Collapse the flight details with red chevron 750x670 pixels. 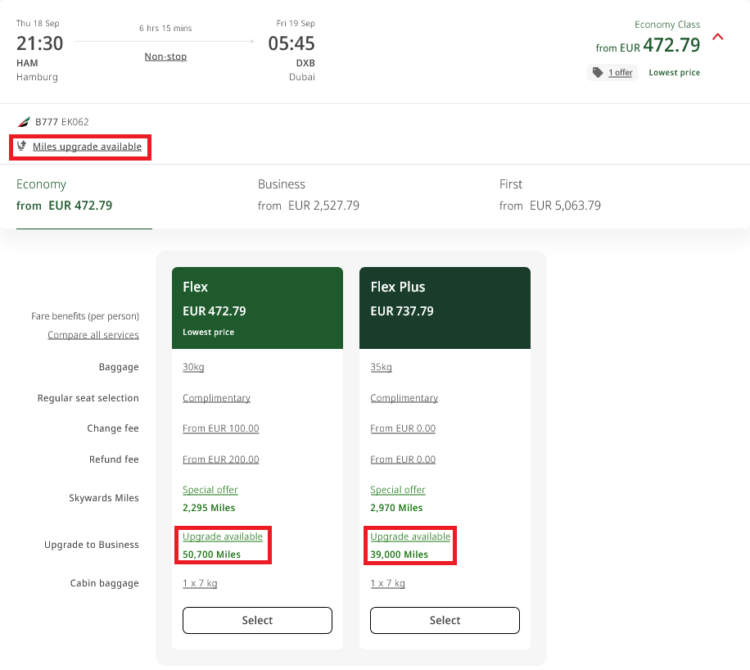pyautogui.click(x=717, y=37)
